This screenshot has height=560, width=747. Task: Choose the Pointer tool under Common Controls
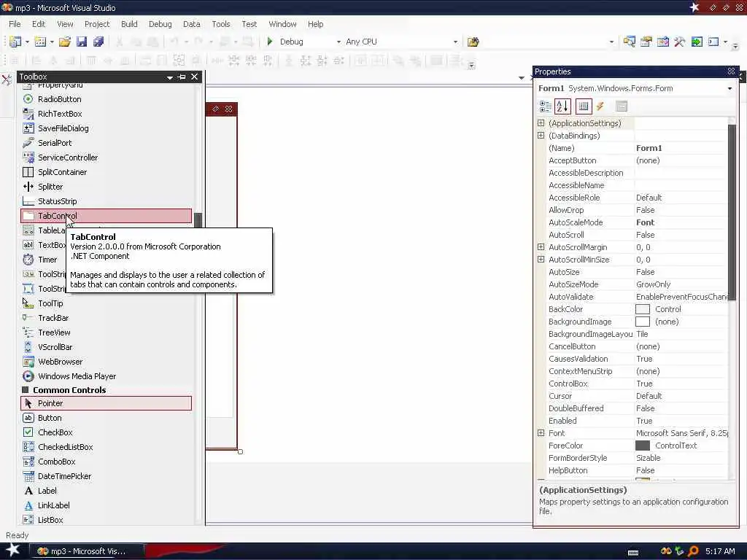106,403
